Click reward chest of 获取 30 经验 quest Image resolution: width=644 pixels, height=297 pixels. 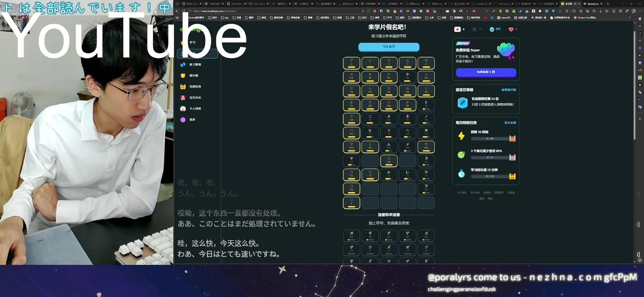(x=512, y=138)
